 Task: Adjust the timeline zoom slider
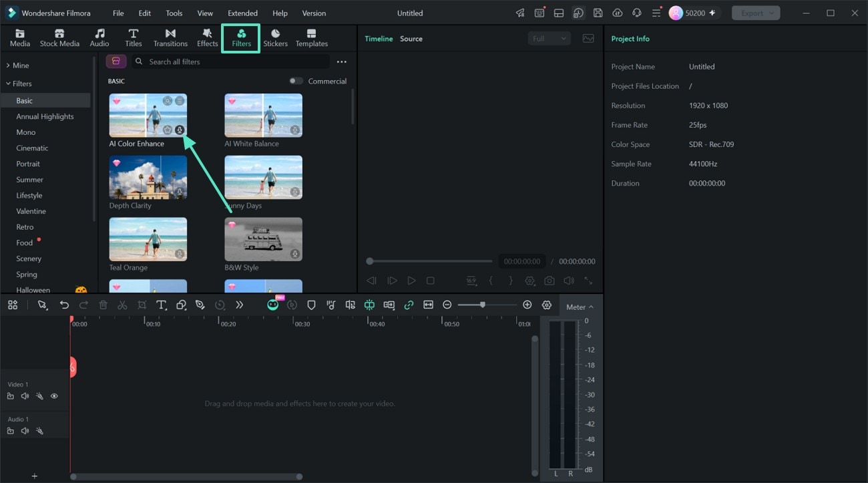pos(487,305)
